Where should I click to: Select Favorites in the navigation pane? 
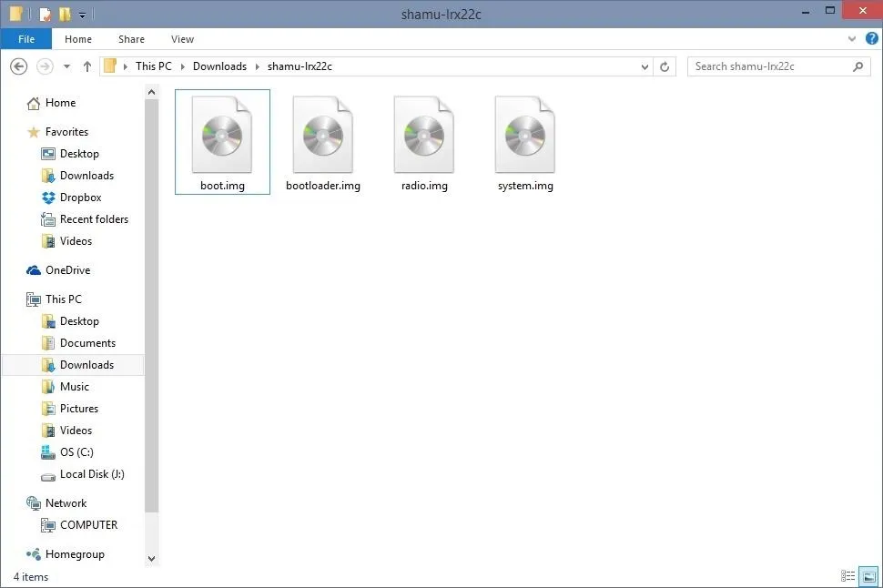tap(66, 132)
